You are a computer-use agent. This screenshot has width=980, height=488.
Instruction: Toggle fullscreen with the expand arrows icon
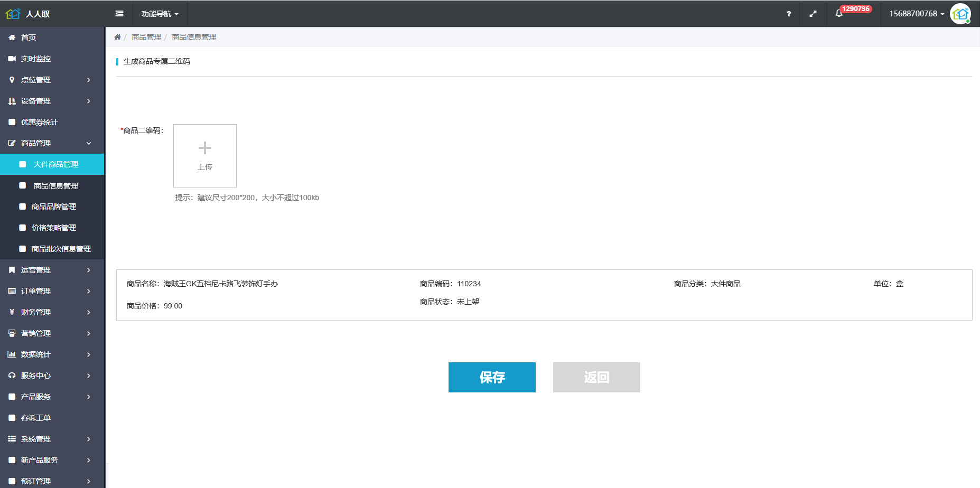pos(813,14)
